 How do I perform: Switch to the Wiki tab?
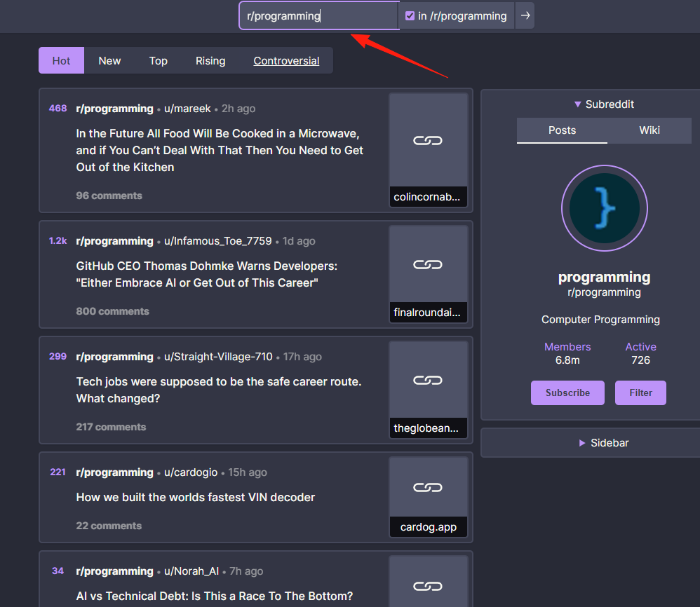point(649,130)
